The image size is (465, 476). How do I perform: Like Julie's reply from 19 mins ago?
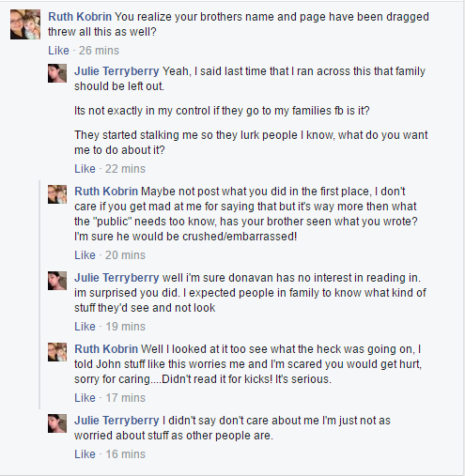(x=85, y=327)
